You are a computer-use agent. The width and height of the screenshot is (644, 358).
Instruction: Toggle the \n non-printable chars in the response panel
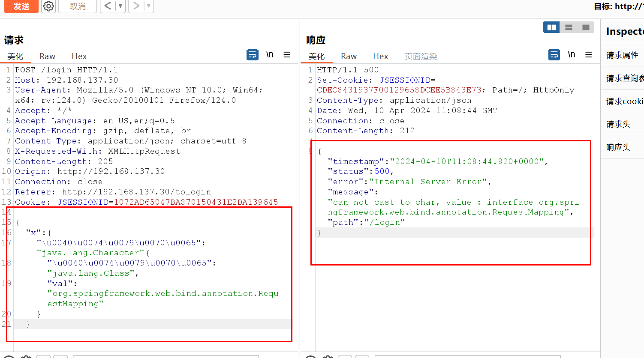coord(572,54)
